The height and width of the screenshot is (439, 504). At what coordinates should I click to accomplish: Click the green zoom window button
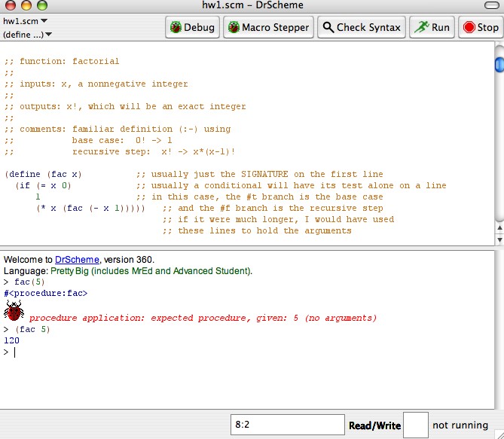point(41,6)
